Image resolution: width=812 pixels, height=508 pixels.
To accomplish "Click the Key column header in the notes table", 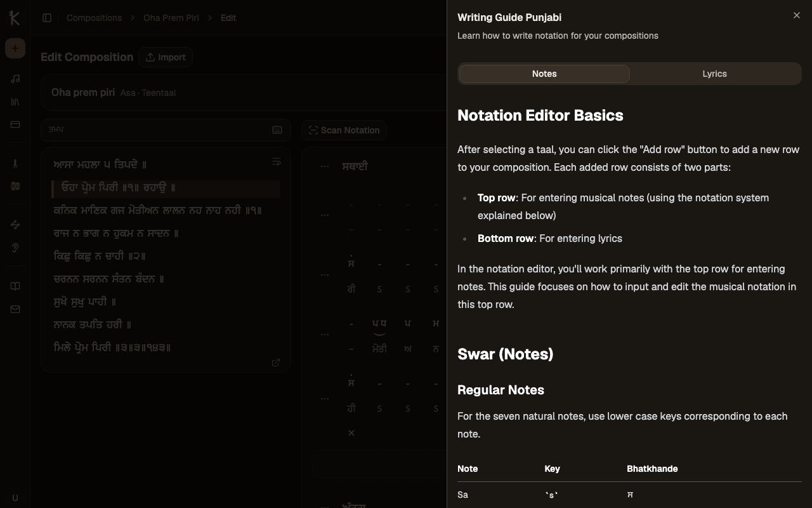I will (552, 469).
